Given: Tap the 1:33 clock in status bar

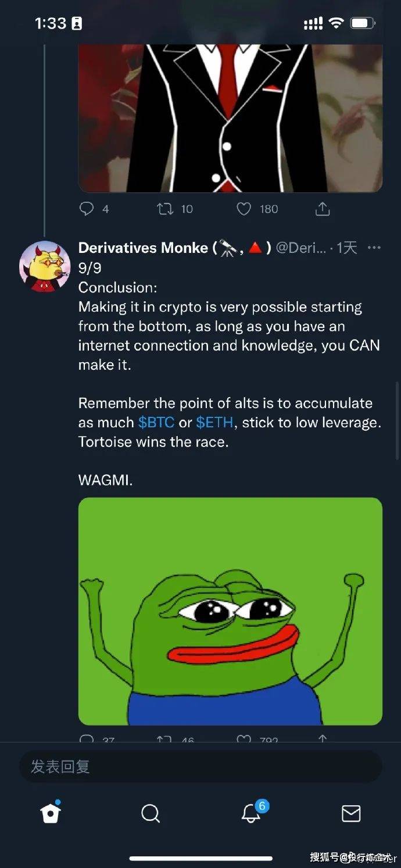Looking at the screenshot, I should point(51,23).
